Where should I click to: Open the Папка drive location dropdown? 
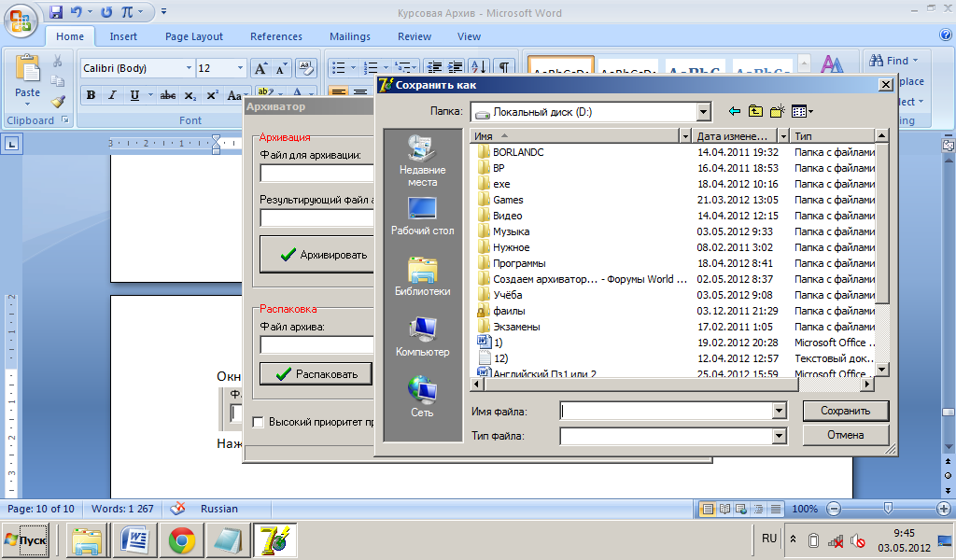pyautogui.click(x=704, y=111)
